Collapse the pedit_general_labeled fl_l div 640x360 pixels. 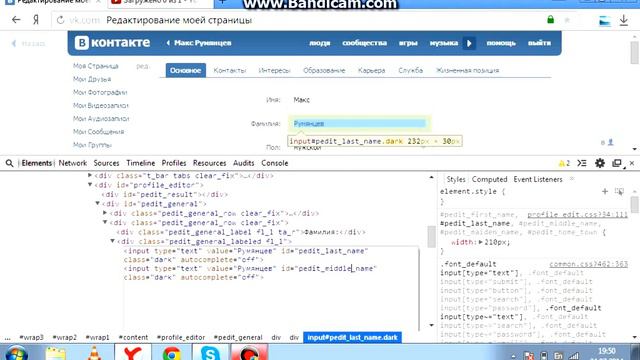pos(112,241)
